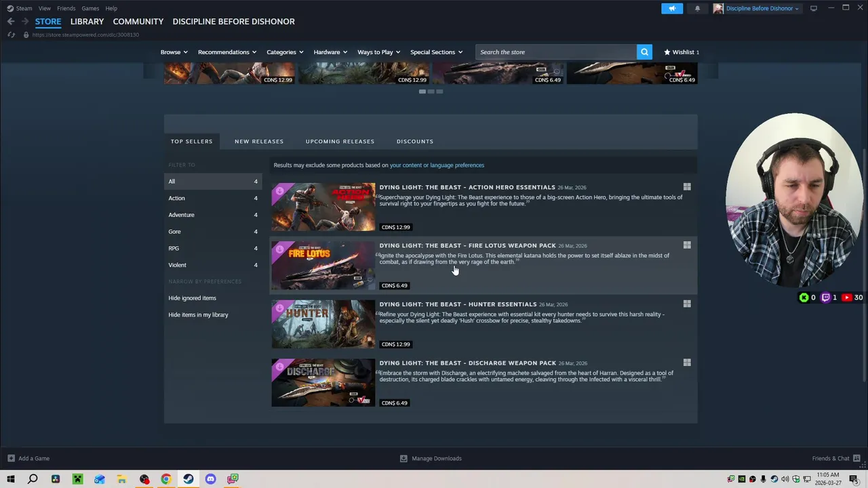This screenshot has height=488, width=868.
Task: Expand the Browse dropdown
Action: (x=174, y=52)
